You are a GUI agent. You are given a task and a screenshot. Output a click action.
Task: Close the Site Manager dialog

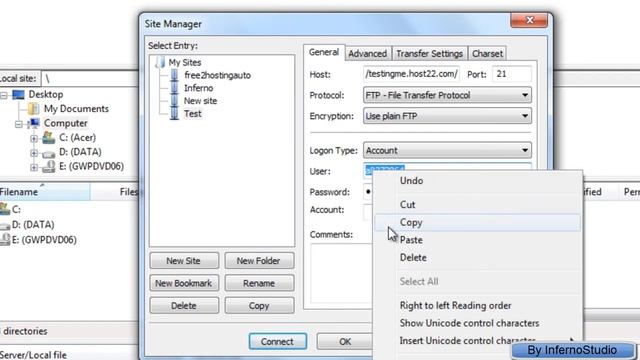529,20
